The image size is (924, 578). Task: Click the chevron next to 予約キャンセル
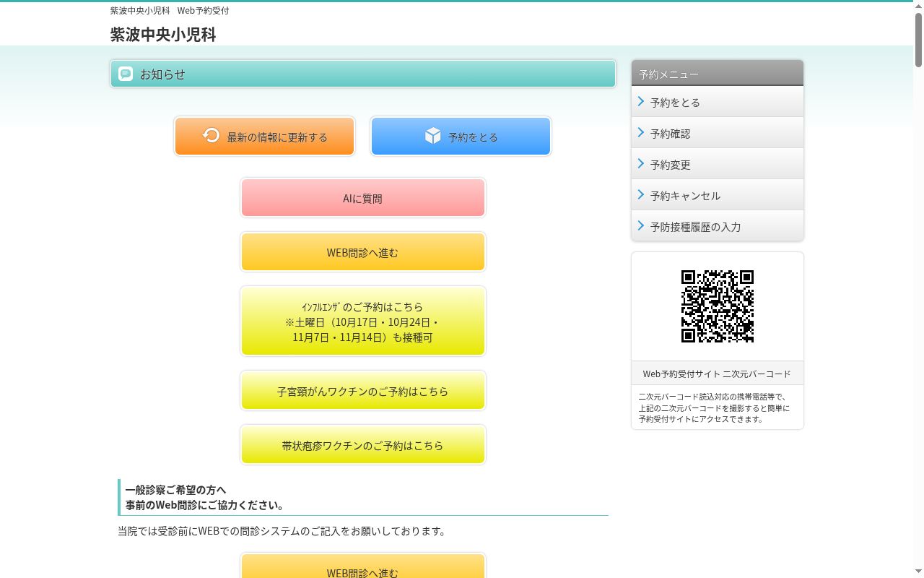click(x=640, y=195)
